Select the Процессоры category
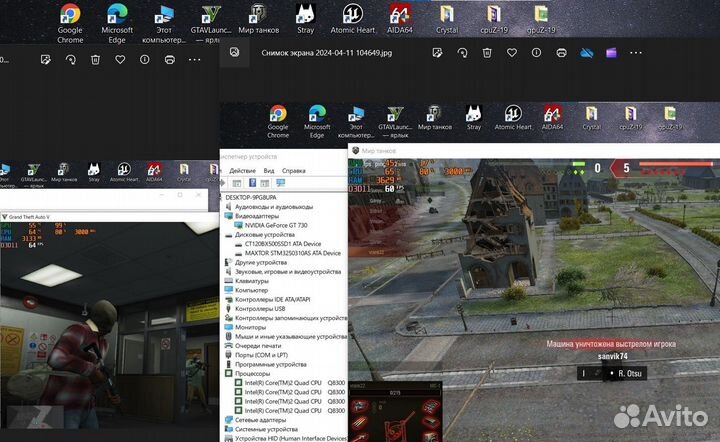 coord(252,374)
